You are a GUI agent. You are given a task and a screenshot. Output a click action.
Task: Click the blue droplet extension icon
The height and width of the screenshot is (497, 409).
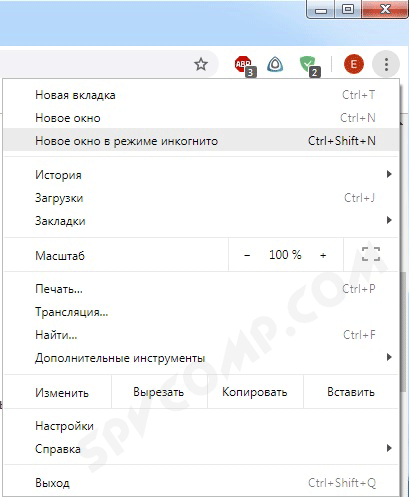tap(275, 64)
